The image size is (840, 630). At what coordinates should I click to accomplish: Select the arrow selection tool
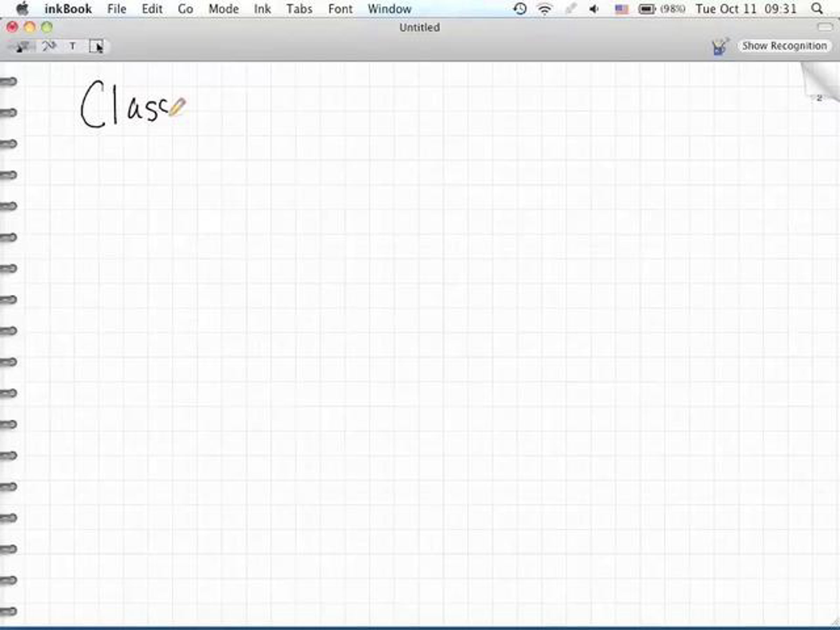[97, 47]
